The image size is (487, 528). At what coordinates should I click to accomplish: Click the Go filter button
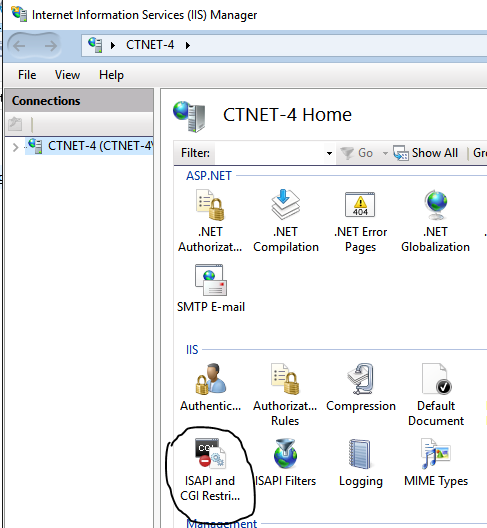tap(357, 153)
